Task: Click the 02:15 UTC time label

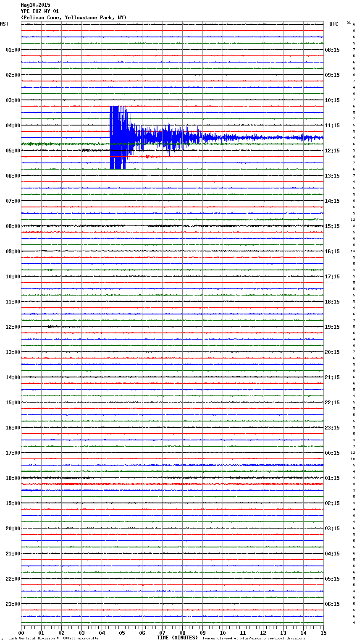Action: coord(332,503)
